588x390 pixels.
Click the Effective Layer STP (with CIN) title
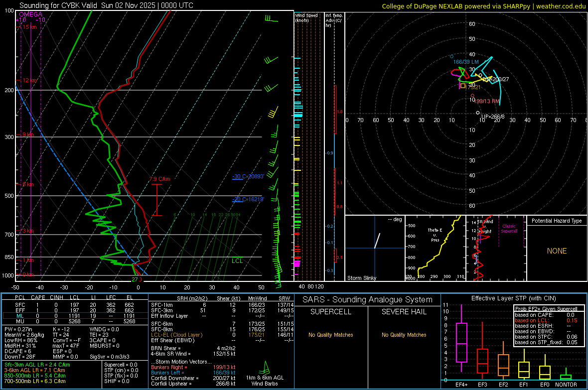(513, 298)
